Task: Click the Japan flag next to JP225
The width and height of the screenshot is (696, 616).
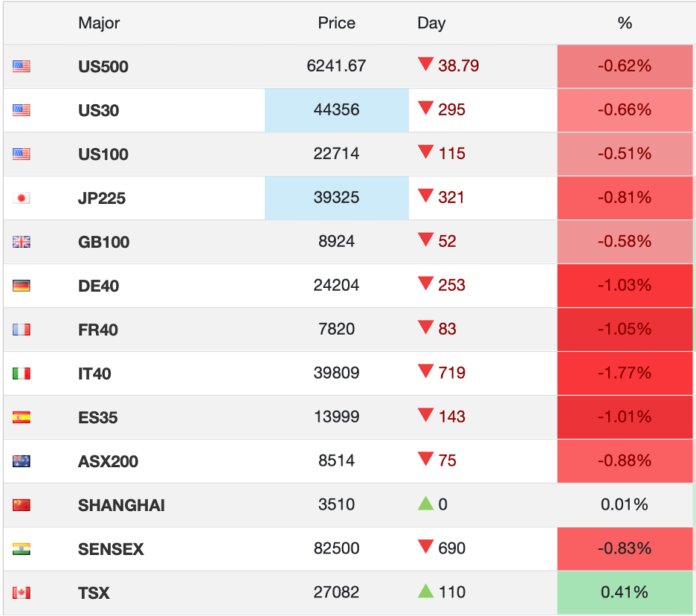Action: coord(22,198)
